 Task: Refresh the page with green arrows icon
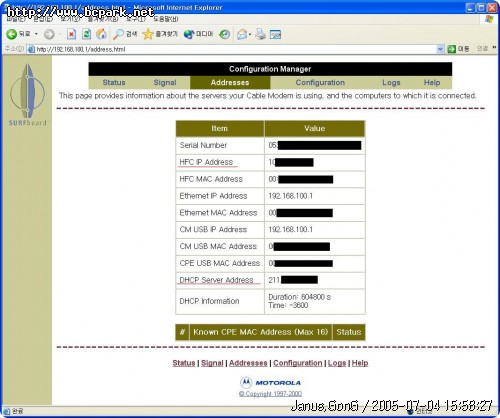coord(86,34)
